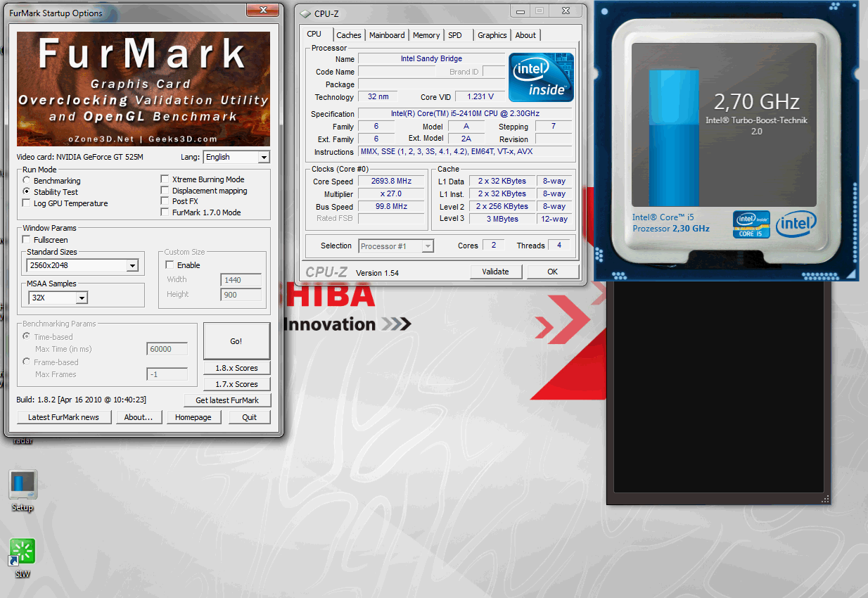The image size is (868, 598).
Task: Click the Intel Core i5 badge in gadget
Action: pyautogui.click(x=751, y=224)
